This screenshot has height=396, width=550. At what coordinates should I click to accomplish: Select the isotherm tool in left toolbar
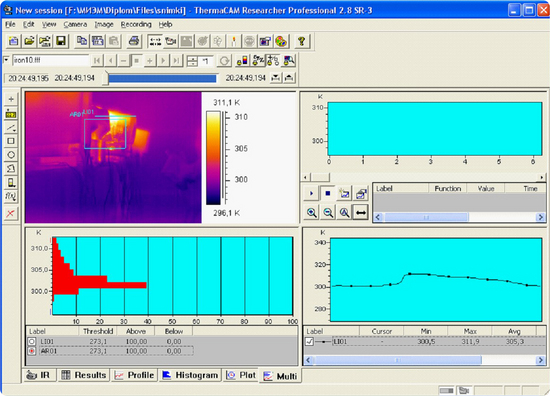pyautogui.click(x=11, y=182)
